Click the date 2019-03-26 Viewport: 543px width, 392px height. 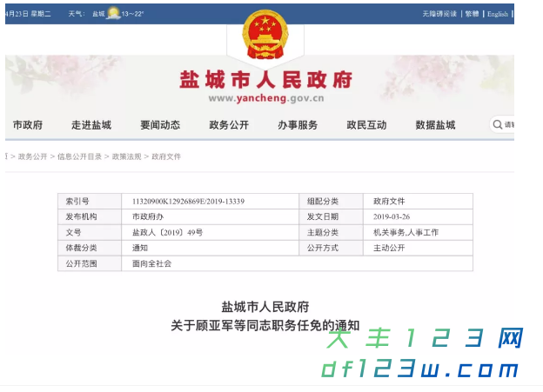point(392,217)
